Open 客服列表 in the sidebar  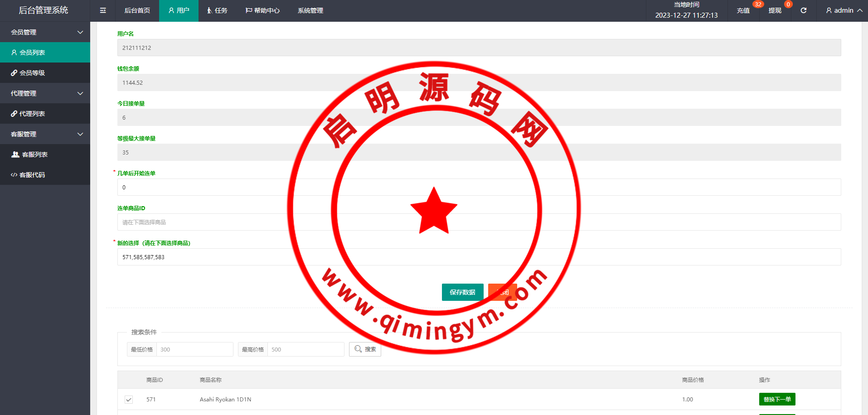pos(34,154)
